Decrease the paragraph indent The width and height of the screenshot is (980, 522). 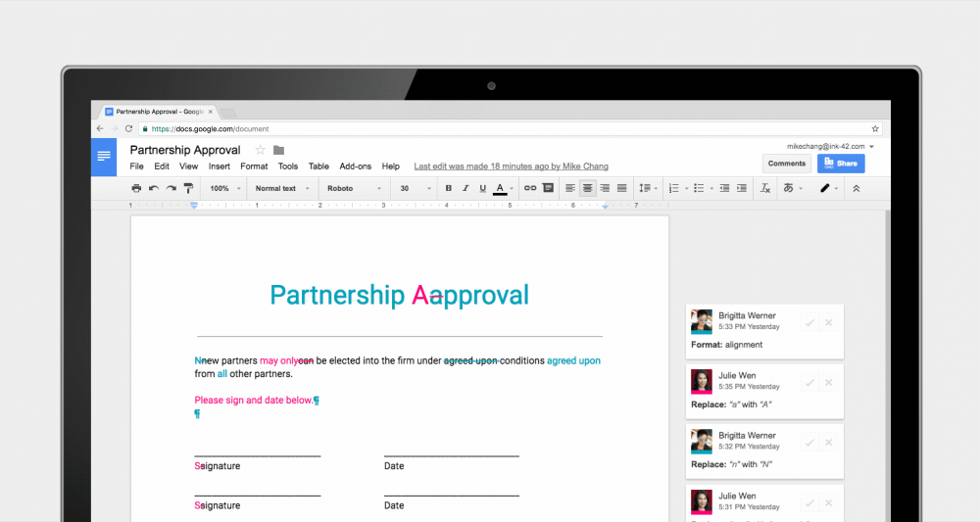724,188
